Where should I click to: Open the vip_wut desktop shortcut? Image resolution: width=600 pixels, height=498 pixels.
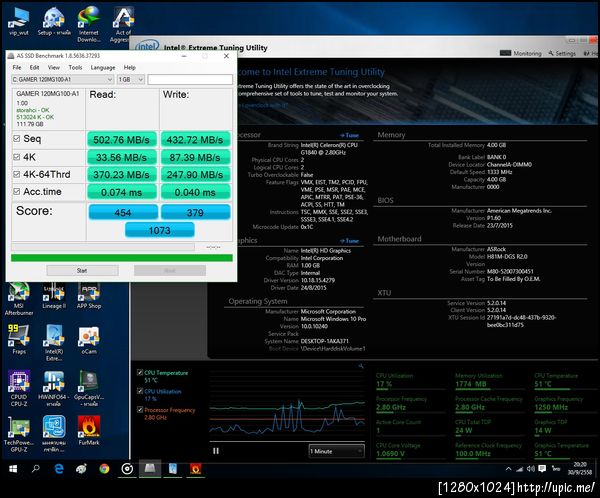pos(18,21)
